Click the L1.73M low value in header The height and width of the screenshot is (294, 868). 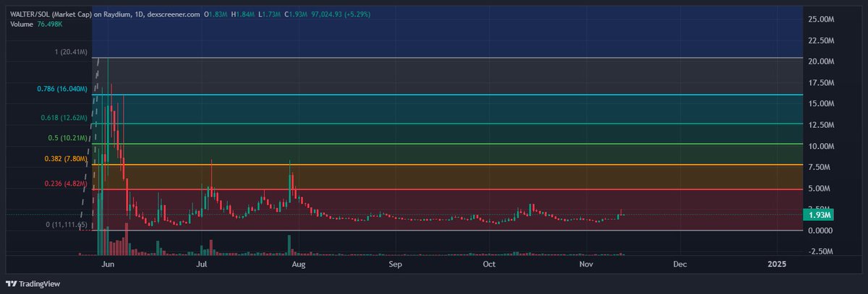(x=271, y=14)
